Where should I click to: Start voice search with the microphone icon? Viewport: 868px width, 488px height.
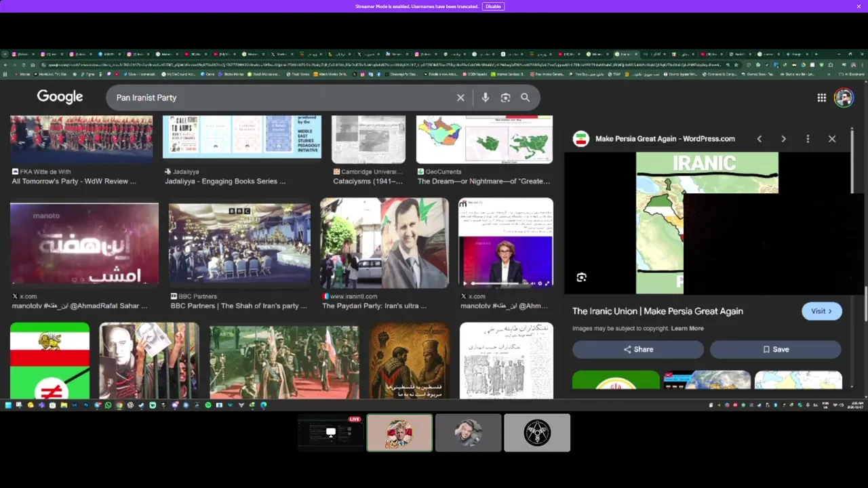(485, 98)
